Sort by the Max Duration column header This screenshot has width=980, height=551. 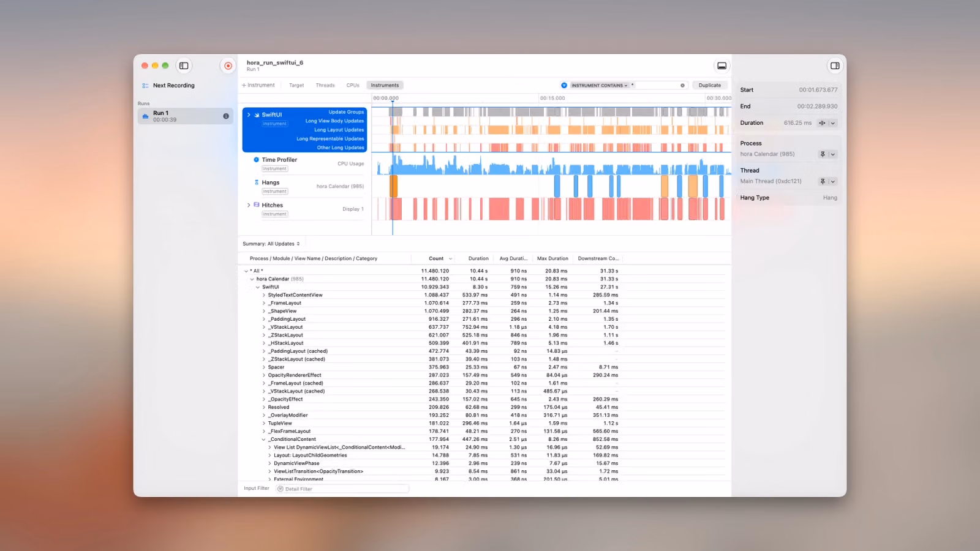tap(552, 258)
